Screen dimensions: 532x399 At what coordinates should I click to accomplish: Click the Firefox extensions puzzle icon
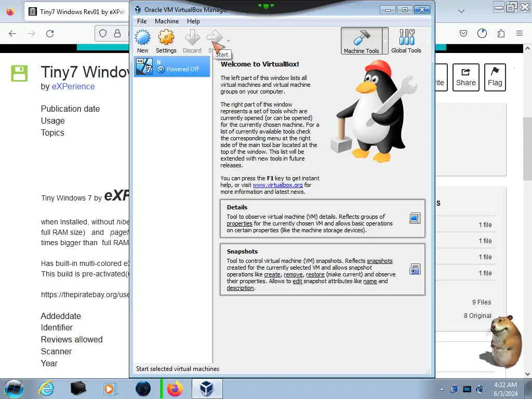pyautogui.click(x=501, y=33)
